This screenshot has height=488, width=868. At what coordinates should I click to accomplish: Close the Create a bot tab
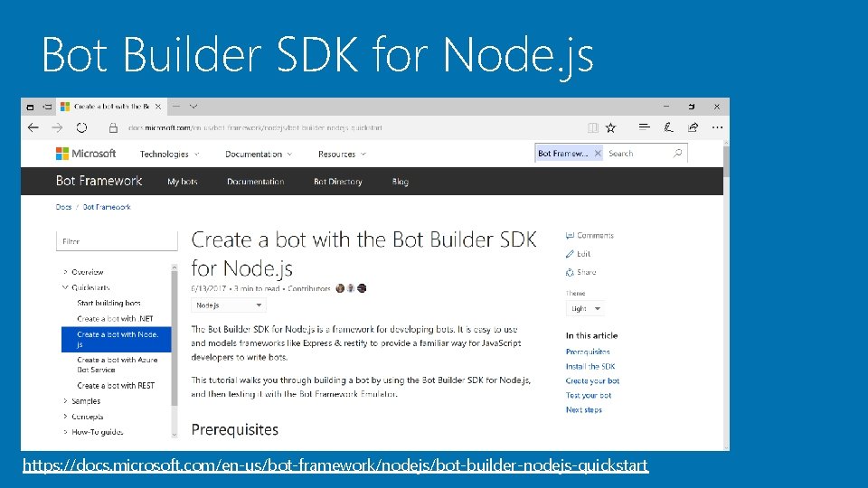point(158,107)
